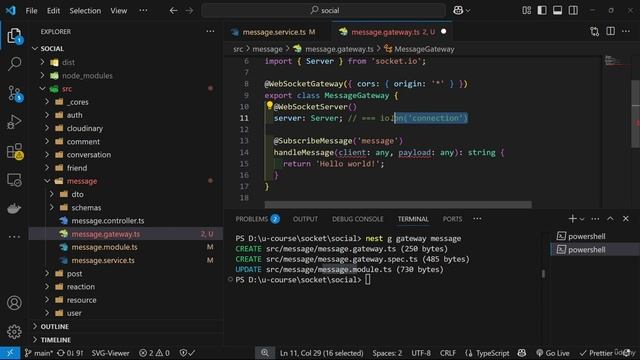
Task: Open the Docker view
Action: 14,208
